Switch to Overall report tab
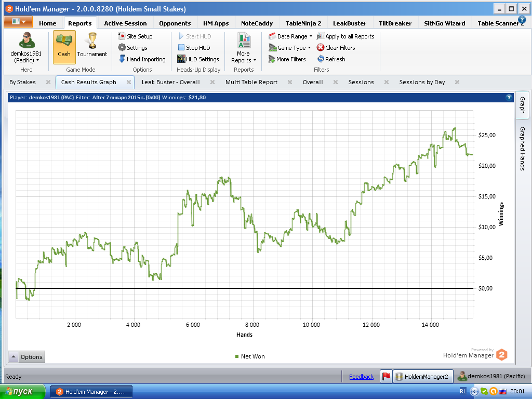The image size is (532, 399). tap(313, 82)
